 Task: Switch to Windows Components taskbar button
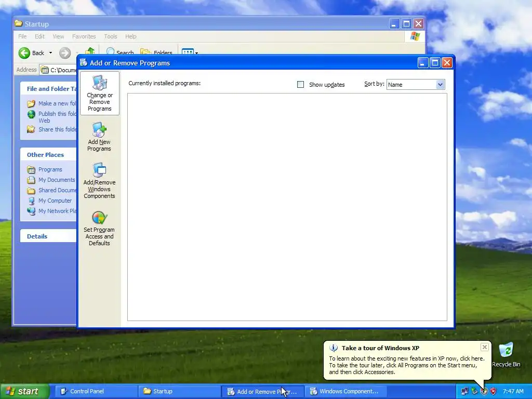pos(345,392)
